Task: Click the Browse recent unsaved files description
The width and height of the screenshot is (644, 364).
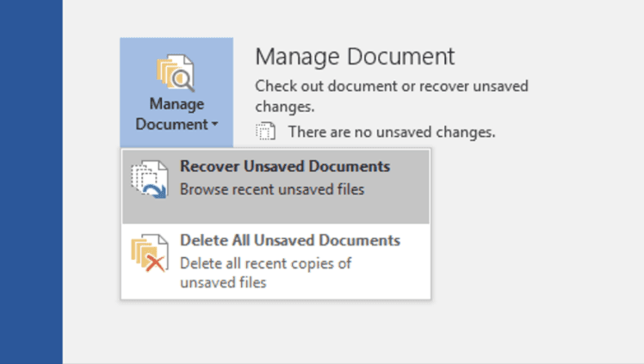Action: click(272, 189)
